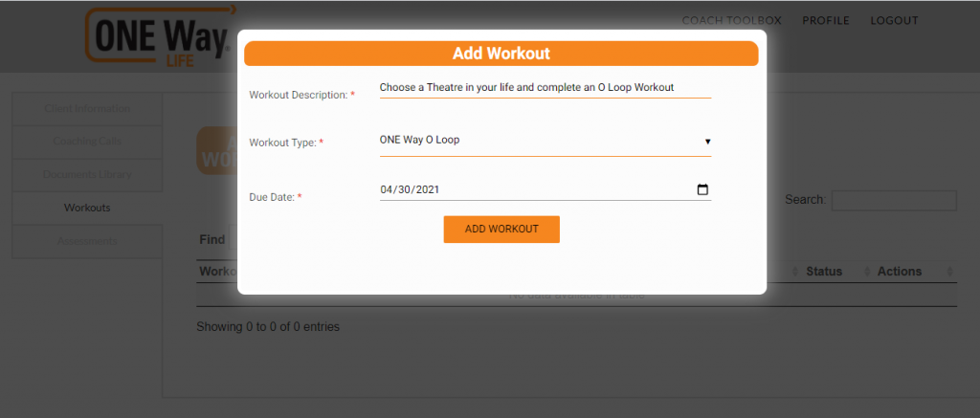
Task: Click the Workout Description text field
Action: tap(545, 88)
